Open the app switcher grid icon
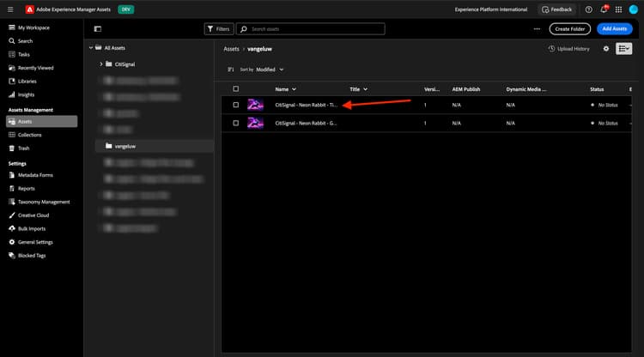Image resolution: width=644 pixels, height=357 pixels. 618,9
